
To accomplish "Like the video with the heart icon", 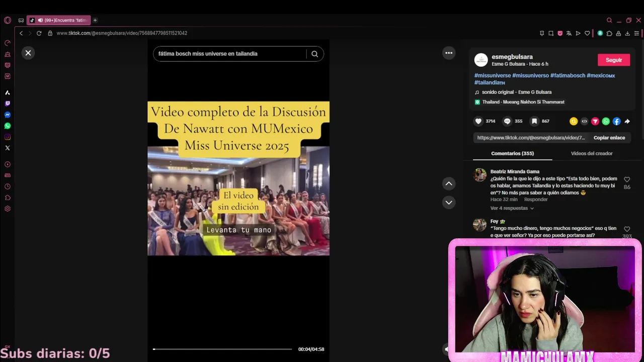I will click(x=478, y=121).
